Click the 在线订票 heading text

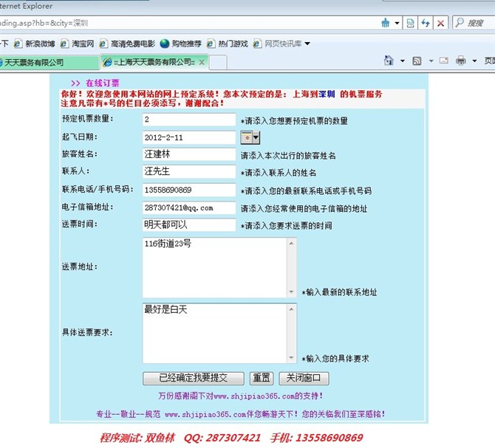(x=102, y=83)
